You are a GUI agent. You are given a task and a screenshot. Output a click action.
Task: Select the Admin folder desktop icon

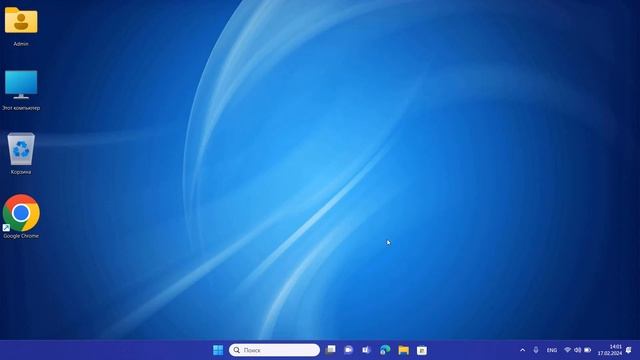(x=21, y=25)
